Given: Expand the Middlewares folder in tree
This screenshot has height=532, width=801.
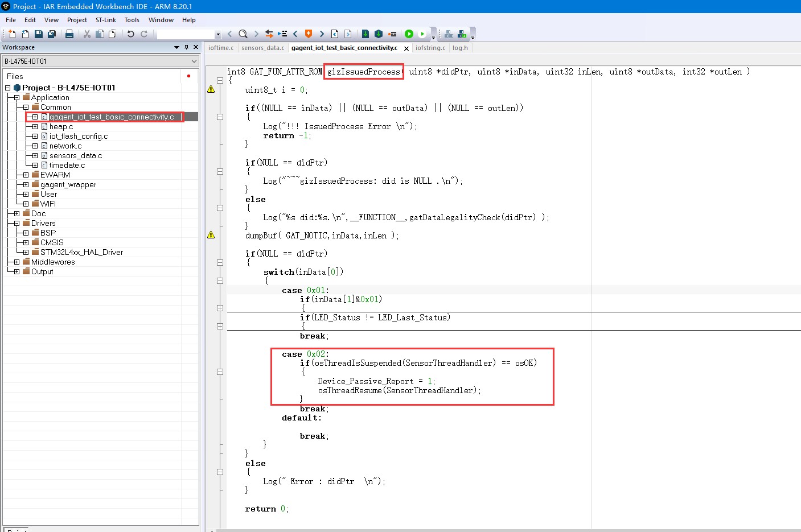Looking at the screenshot, I should pos(17,262).
